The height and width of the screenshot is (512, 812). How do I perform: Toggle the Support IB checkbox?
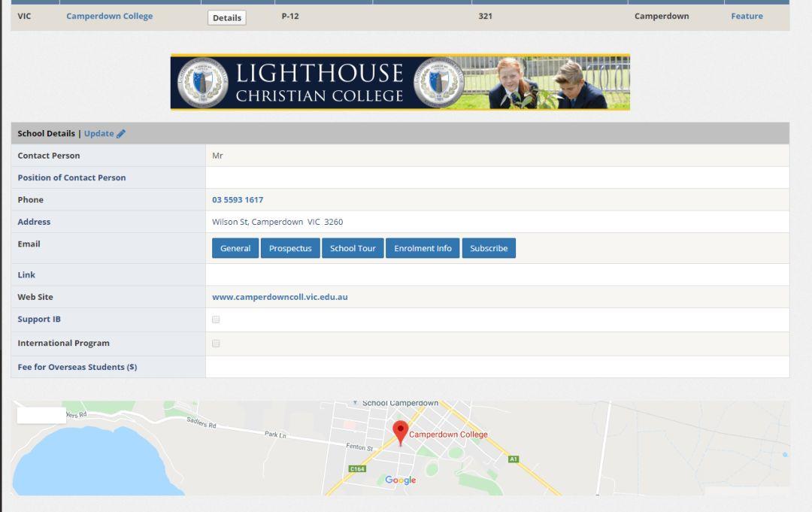tap(216, 320)
